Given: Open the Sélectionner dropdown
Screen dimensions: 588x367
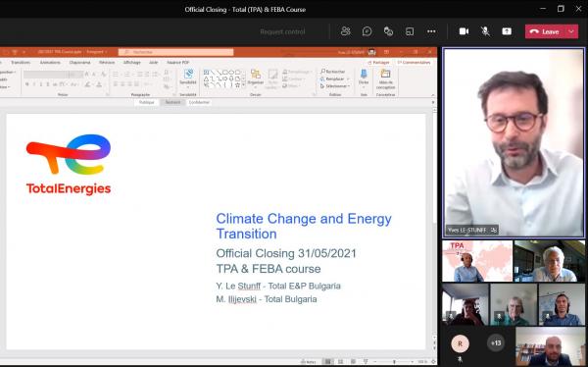Looking at the screenshot, I should click(335, 86).
